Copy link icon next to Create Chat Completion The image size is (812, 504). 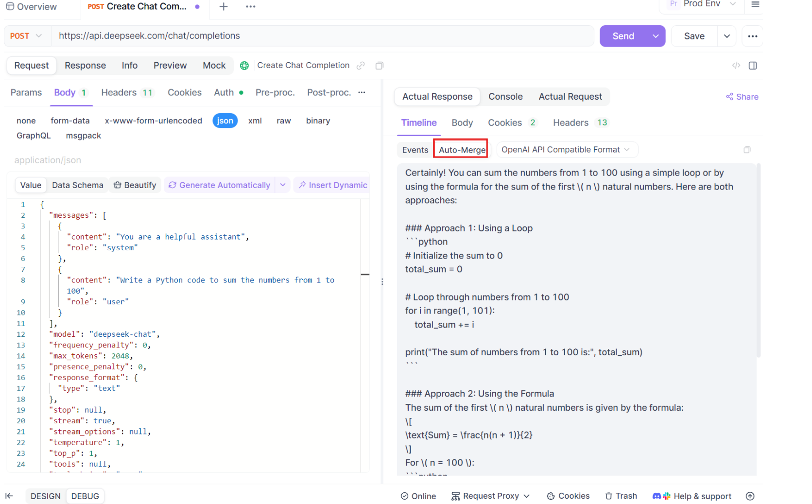[361, 66]
